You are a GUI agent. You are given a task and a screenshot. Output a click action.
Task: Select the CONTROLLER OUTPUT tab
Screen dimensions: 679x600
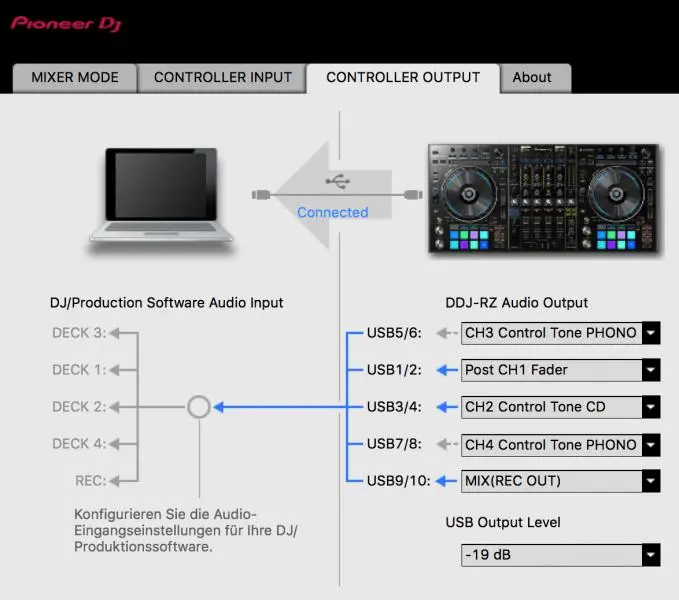[403, 77]
